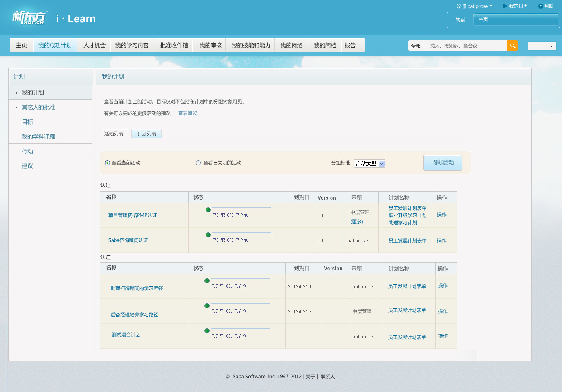
Task: Focus the 找人、搜知识、查会议 search field
Action: [467, 46]
